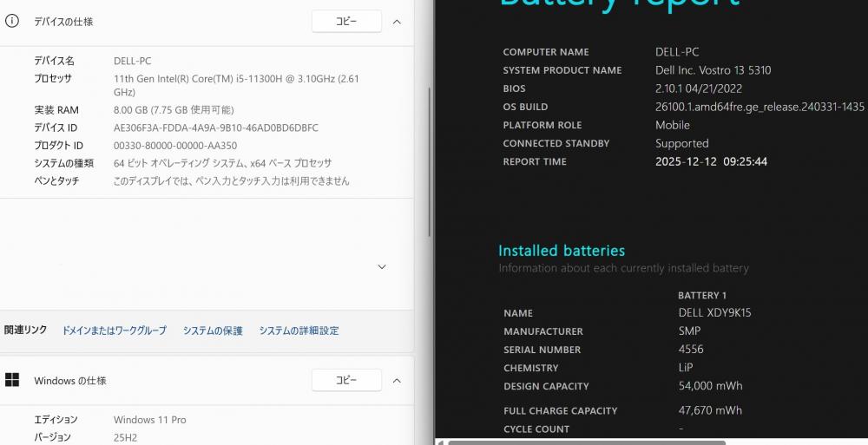Select design capacity 54,000 mWh

711,386
